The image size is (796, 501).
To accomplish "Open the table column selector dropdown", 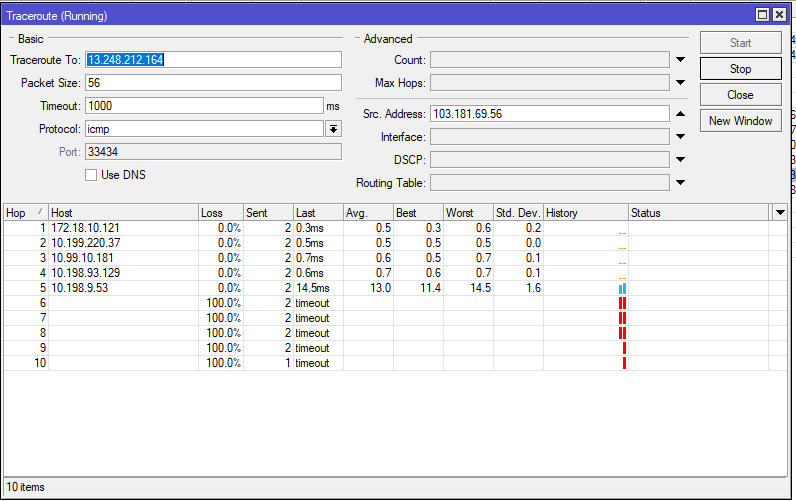I will pyautogui.click(x=780, y=213).
